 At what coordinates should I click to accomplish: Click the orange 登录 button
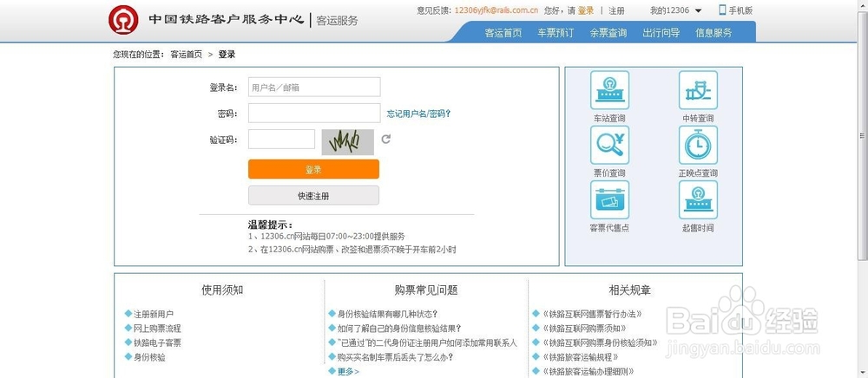(x=313, y=169)
